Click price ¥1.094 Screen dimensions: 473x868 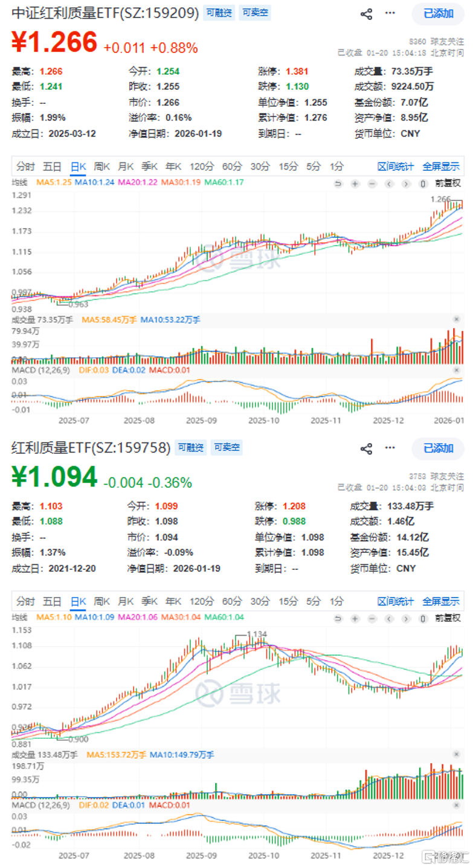point(54,477)
